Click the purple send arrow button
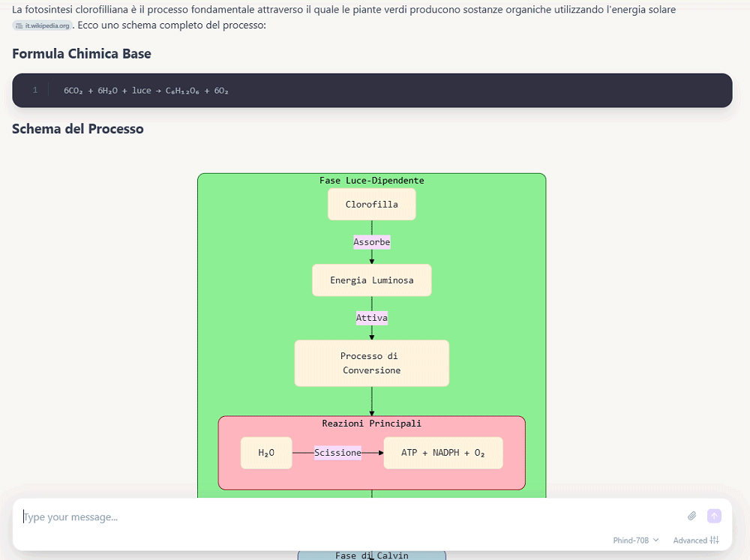This screenshot has width=750, height=560. (x=714, y=516)
